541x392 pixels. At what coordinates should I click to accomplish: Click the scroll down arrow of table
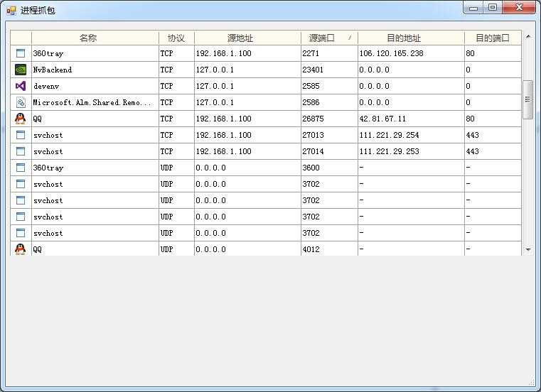[528, 249]
